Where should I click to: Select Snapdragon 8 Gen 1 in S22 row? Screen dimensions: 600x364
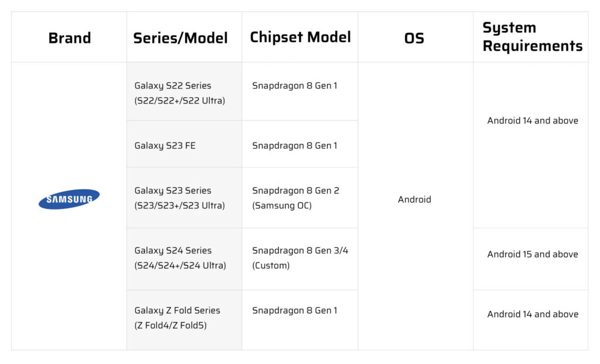(x=295, y=85)
